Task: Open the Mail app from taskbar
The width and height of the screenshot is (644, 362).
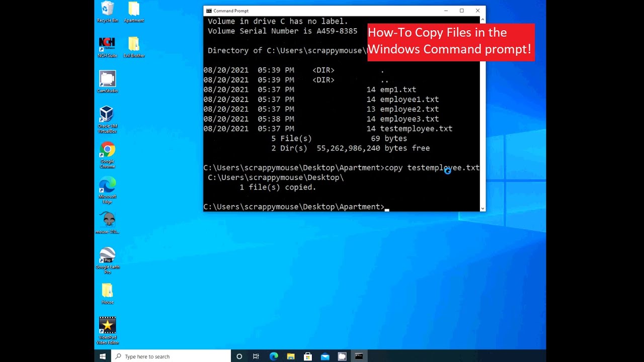Action: (325, 356)
